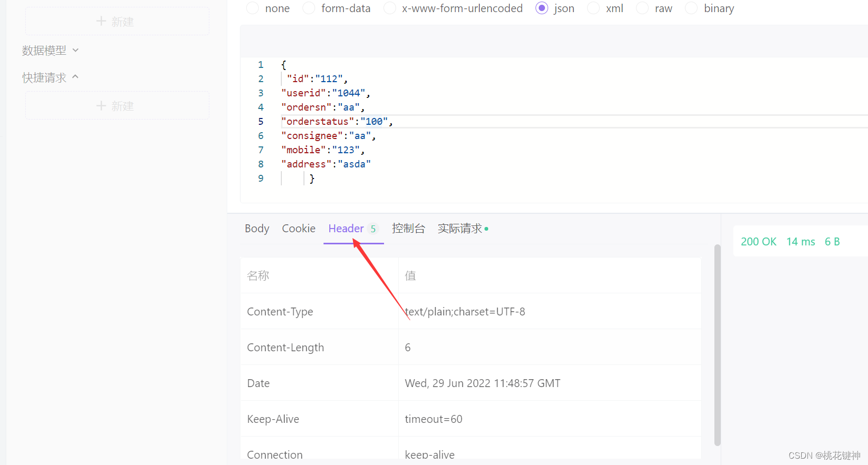
Task: Click JSON line "mobile":"123"
Action: 323,150
